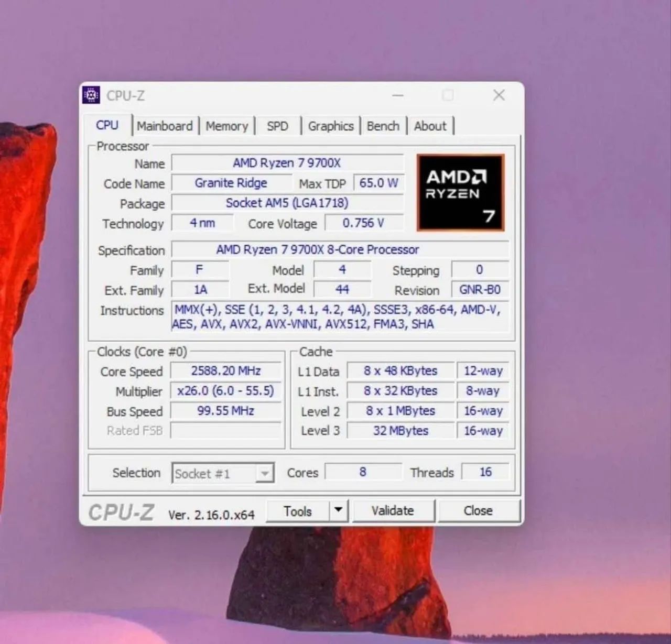Viewport: 671px width, 644px height.
Task: Click the Level 3 value 32 MBytes
Action: click(x=401, y=431)
